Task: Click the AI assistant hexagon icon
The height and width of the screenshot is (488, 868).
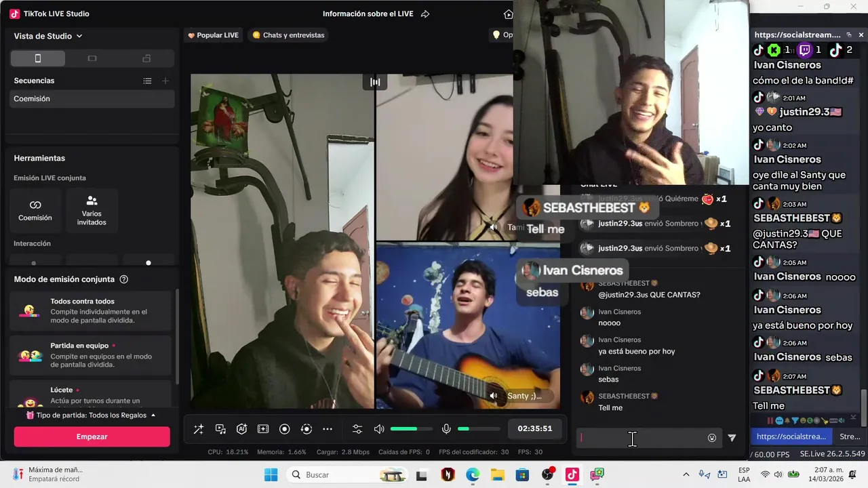Action: point(241,429)
